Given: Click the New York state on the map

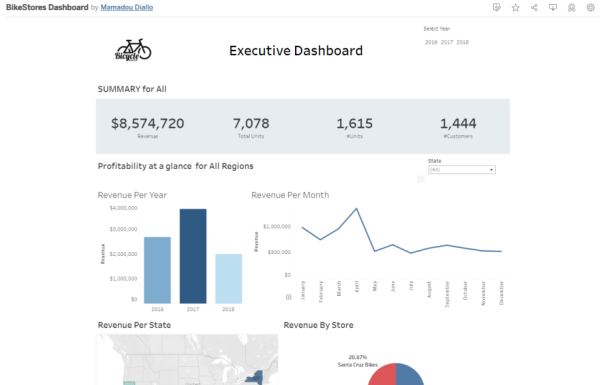Looking at the screenshot, I should pyautogui.click(x=256, y=377).
